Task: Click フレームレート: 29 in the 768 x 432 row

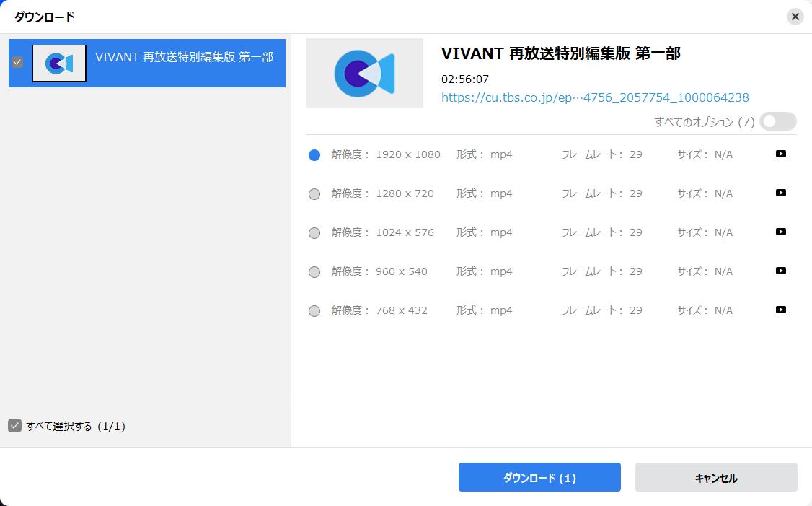Action: click(x=602, y=310)
